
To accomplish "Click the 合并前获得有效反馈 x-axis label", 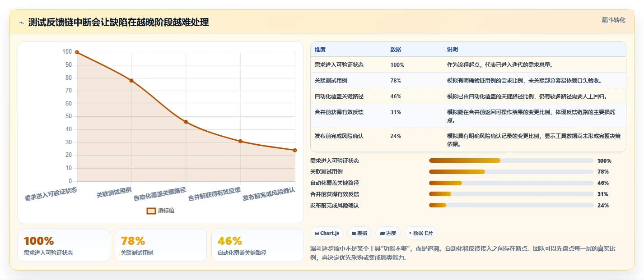I will pos(214,194).
